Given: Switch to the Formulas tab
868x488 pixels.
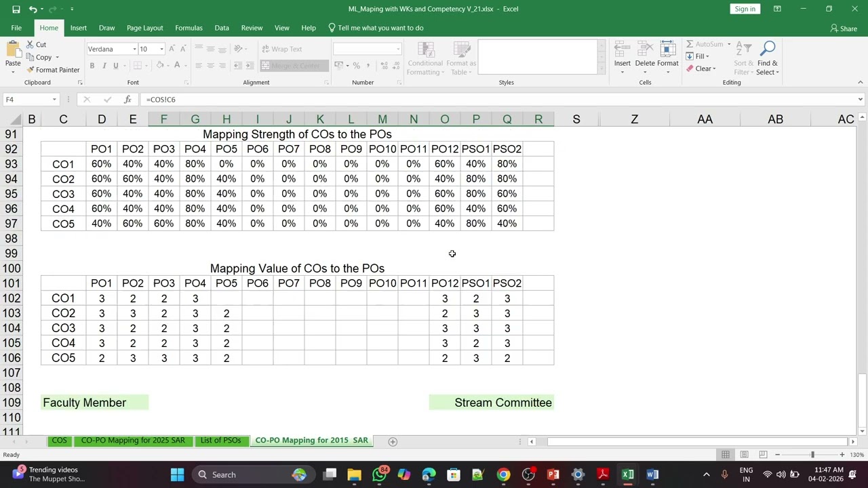Looking at the screenshot, I should coord(189,28).
